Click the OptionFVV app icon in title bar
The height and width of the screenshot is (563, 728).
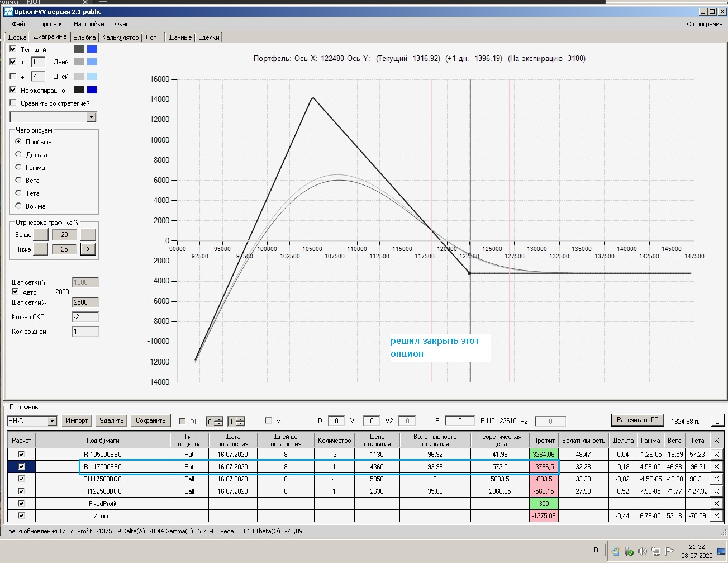tap(8, 12)
